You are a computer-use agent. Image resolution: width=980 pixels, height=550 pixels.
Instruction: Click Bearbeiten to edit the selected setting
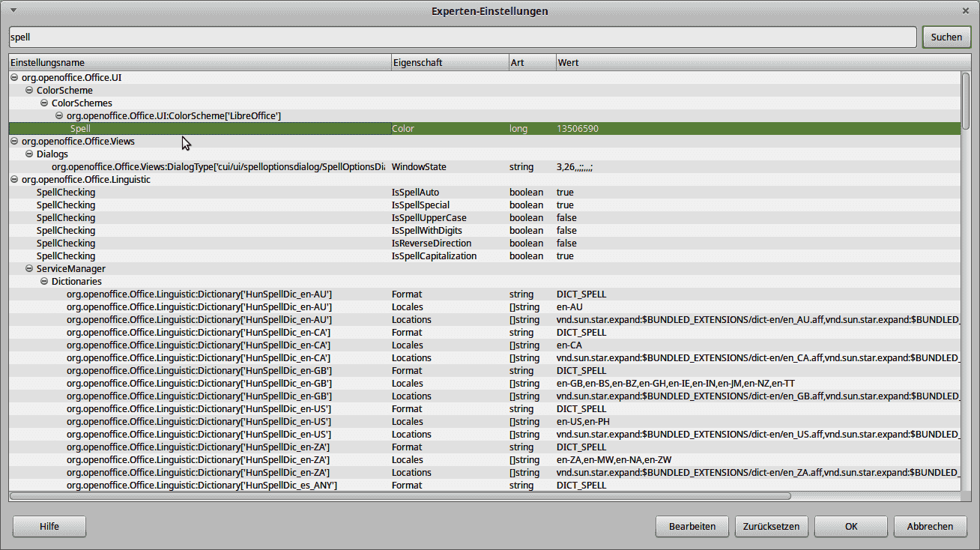point(692,526)
